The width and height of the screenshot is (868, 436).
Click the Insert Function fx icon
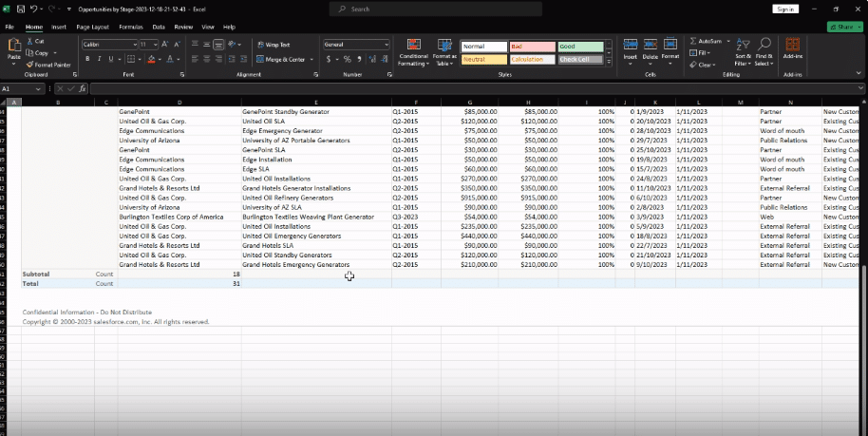coord(82,88)
